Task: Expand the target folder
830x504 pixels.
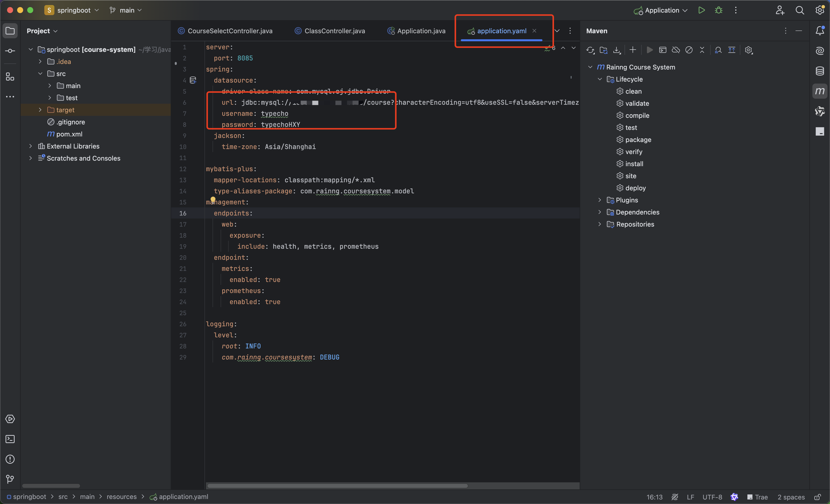Action: [40, 110]
